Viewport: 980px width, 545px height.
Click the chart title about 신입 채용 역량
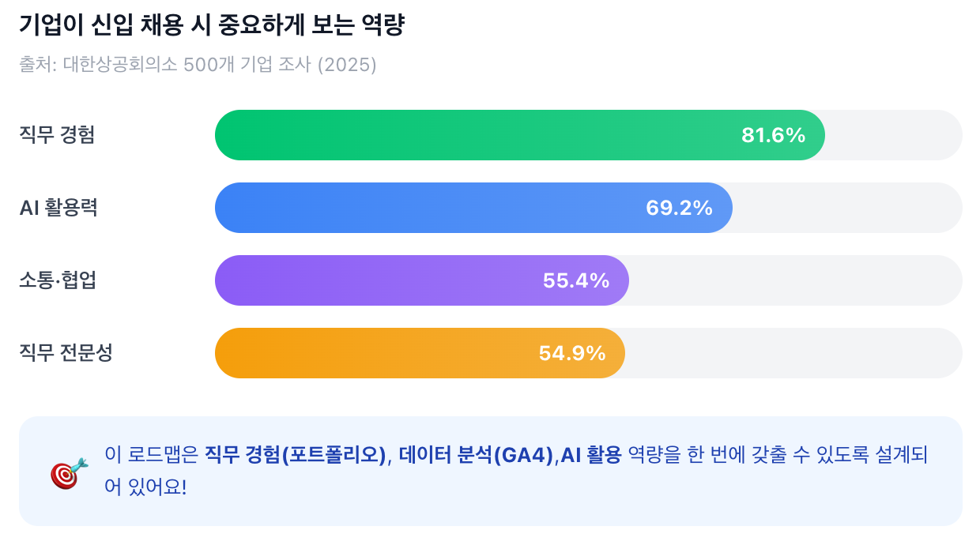212,26
